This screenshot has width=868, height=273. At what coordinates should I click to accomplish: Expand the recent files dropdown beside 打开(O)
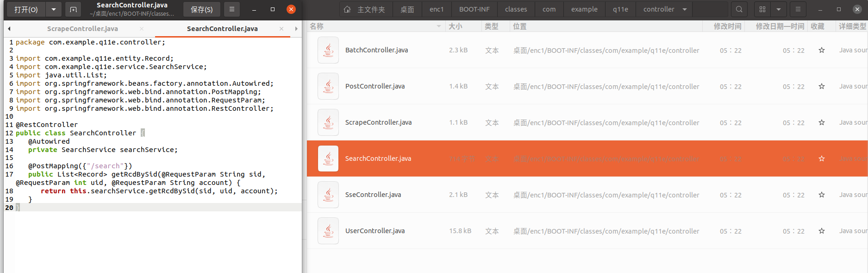pyautogui.click(x=54, y=9)
